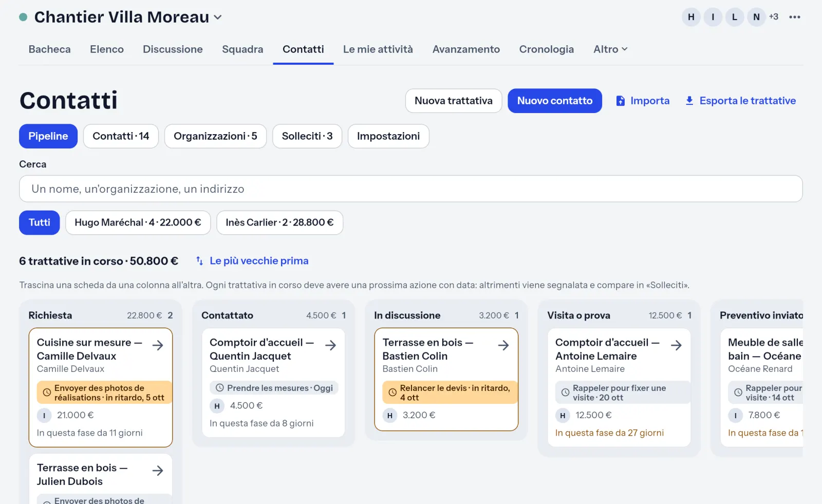The image size is (822, 504).
Task: Expand the Altro menu
Action: 610,49
